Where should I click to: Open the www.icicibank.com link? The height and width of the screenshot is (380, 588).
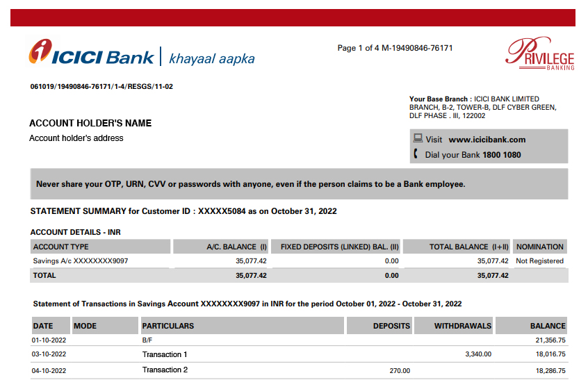coord(487,140)
